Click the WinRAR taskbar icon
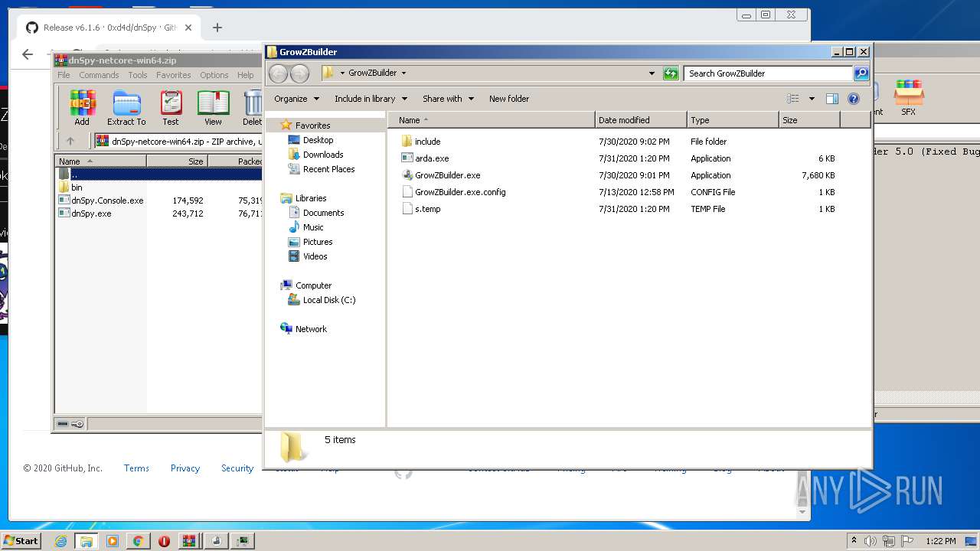The image size is (980, 551). coord(189,541)
